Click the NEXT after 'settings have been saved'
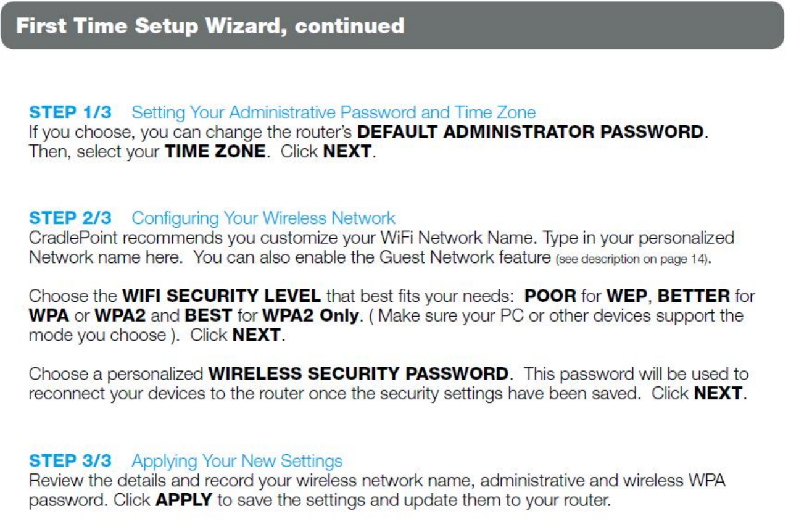Image resolution: width=812 pixels, height=532 pixels. (719, 393)
